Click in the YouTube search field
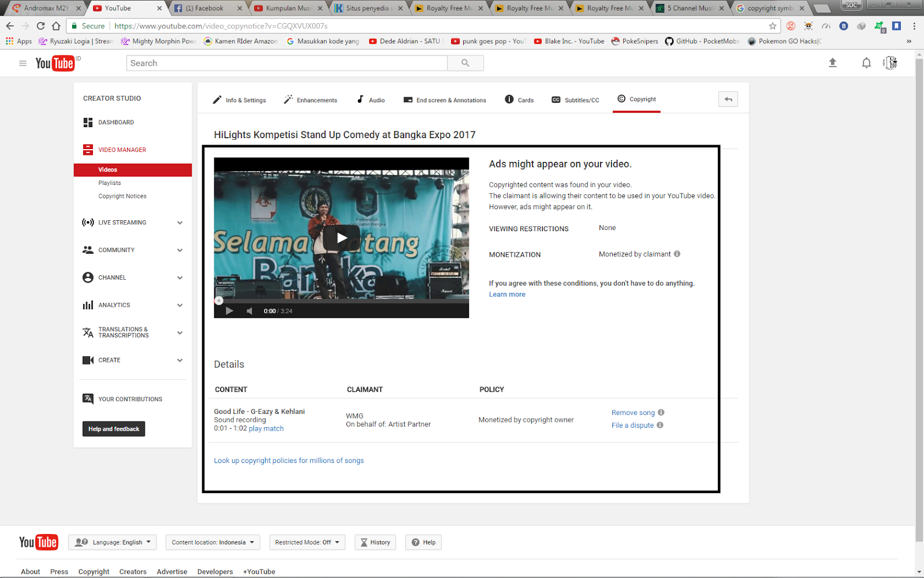The image size is (924, 578). (287, 63)
